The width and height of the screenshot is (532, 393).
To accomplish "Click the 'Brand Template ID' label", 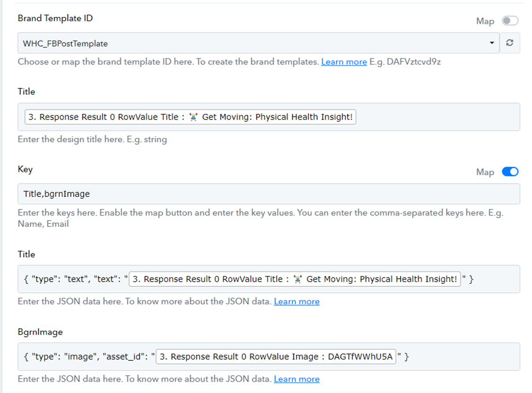I will 55,18.
